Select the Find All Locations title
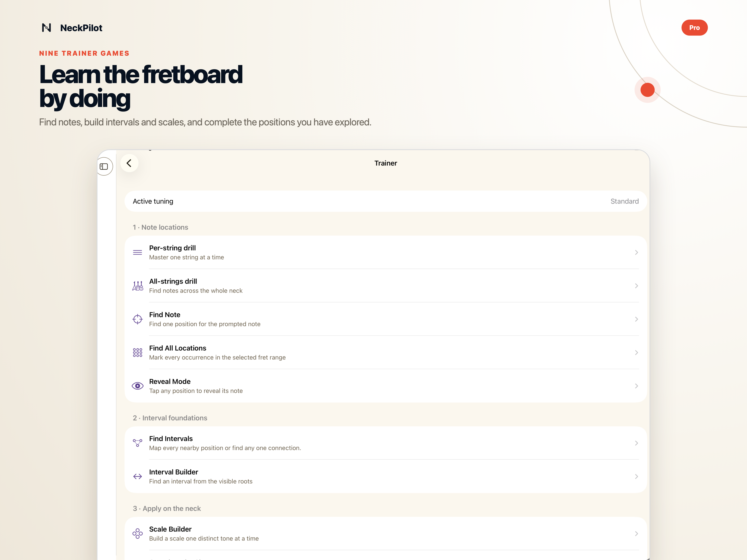The image size is (747, 560). pyautogui.click(x=178, y=348)
